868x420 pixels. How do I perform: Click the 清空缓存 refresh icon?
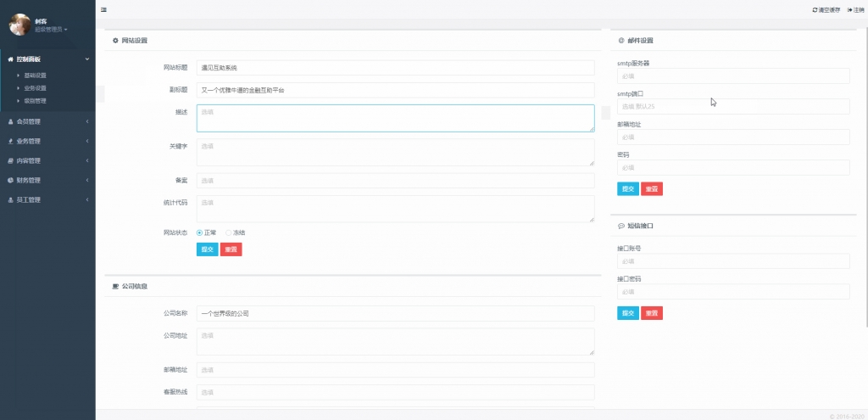pyautogui.click(x=815, y=9)
